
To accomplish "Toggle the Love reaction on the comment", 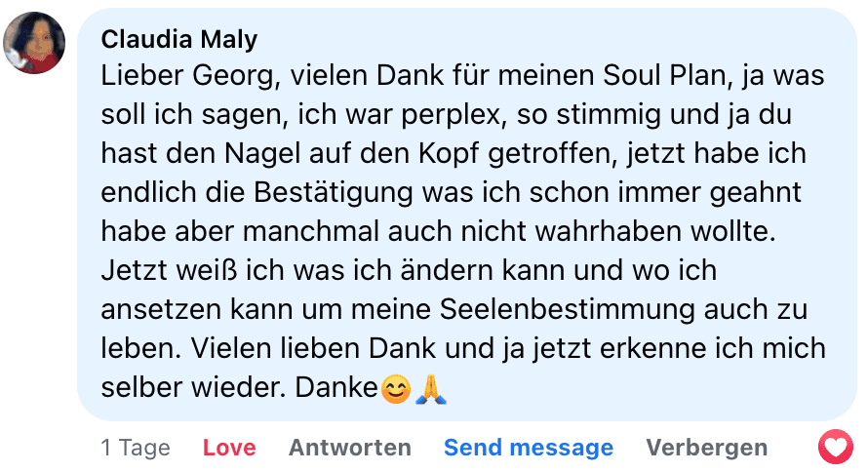I will tap(229, 448).
